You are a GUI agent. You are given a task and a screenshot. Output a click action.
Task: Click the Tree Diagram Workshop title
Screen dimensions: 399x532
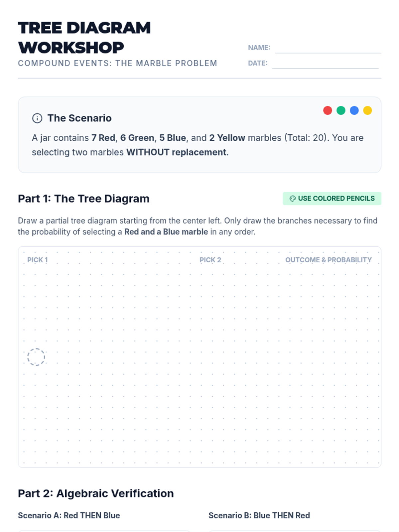(84, 38)
